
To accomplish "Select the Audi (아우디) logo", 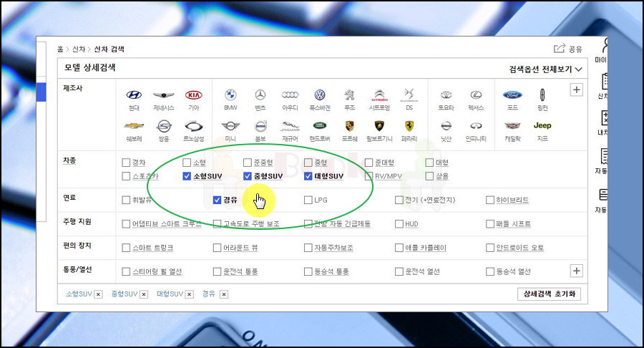I will 290,95.
